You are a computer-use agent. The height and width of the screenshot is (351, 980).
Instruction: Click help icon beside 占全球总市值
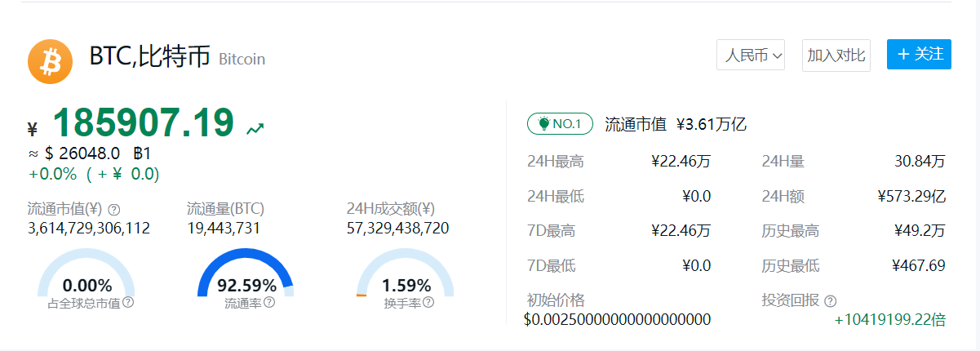128,303
